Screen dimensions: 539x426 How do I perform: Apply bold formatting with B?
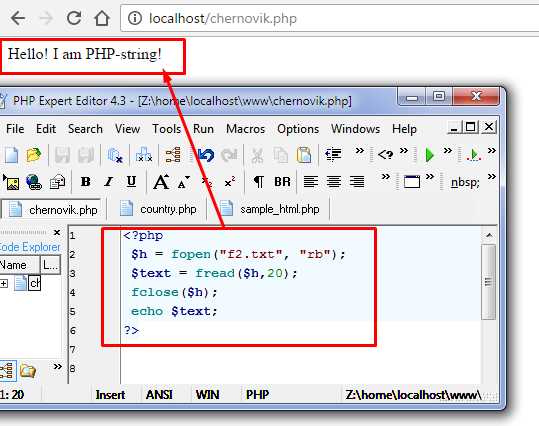(x=86, y=182)
